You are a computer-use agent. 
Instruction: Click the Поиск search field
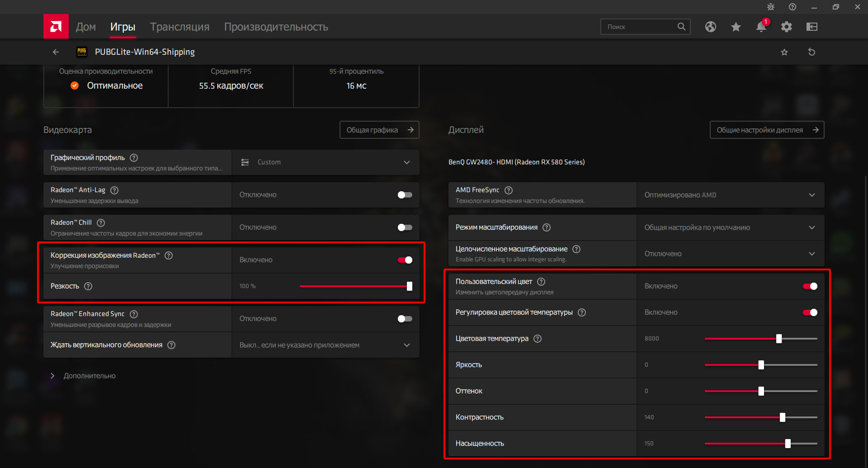[645, 27]
